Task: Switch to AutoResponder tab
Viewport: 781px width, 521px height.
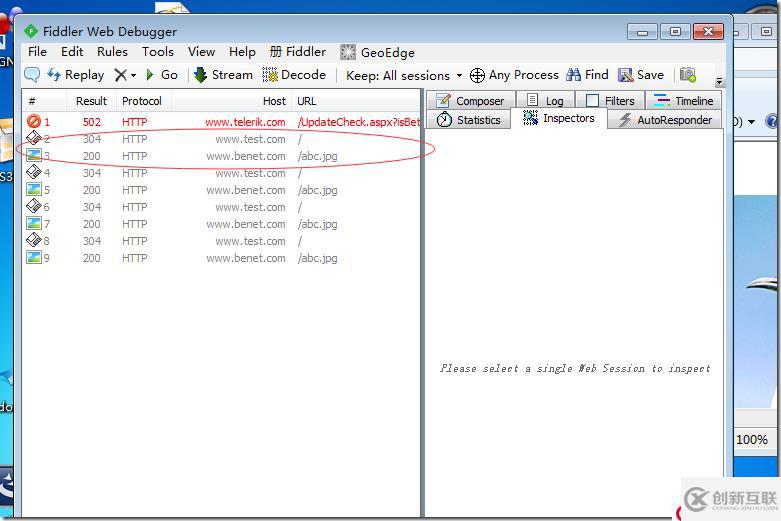Action: 665,120
